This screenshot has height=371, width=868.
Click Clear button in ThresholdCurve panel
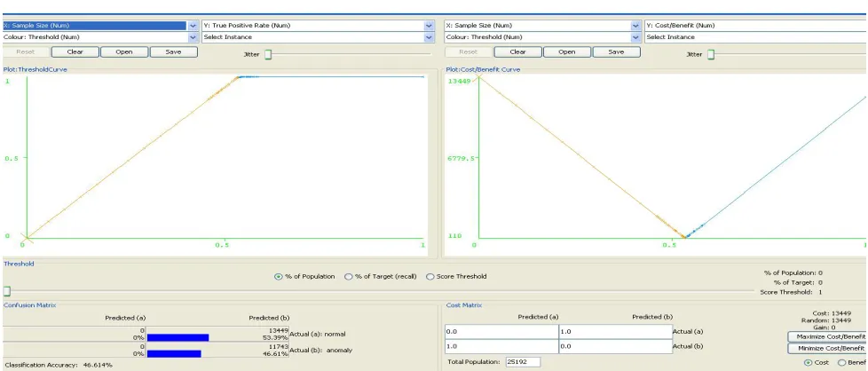pos(75,52)
